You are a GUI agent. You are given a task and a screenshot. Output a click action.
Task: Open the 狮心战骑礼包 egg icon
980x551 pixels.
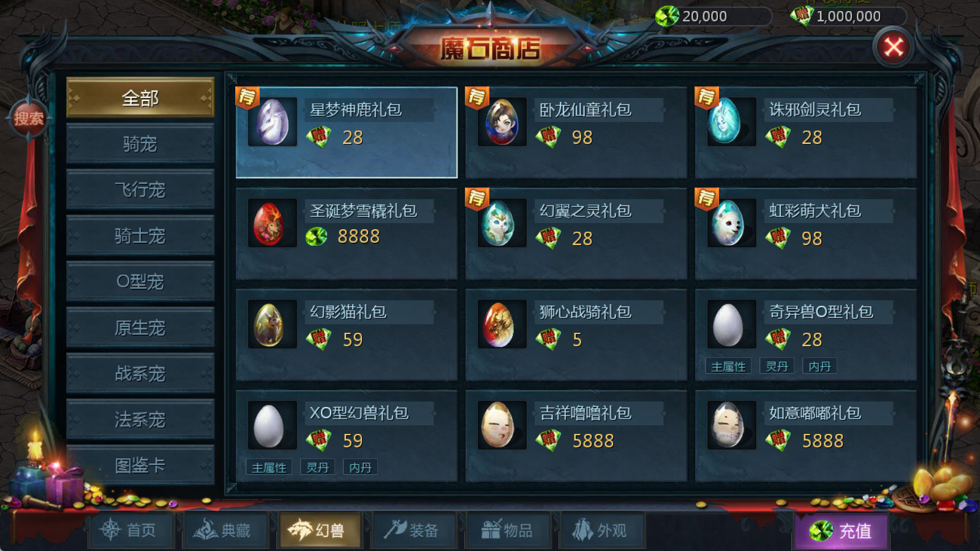(502, 324)
